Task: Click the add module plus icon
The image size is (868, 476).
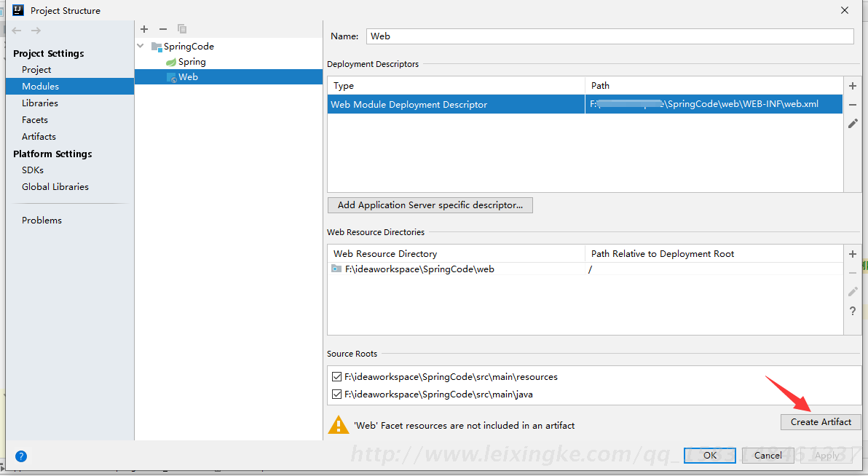Action: click(144, 29)
